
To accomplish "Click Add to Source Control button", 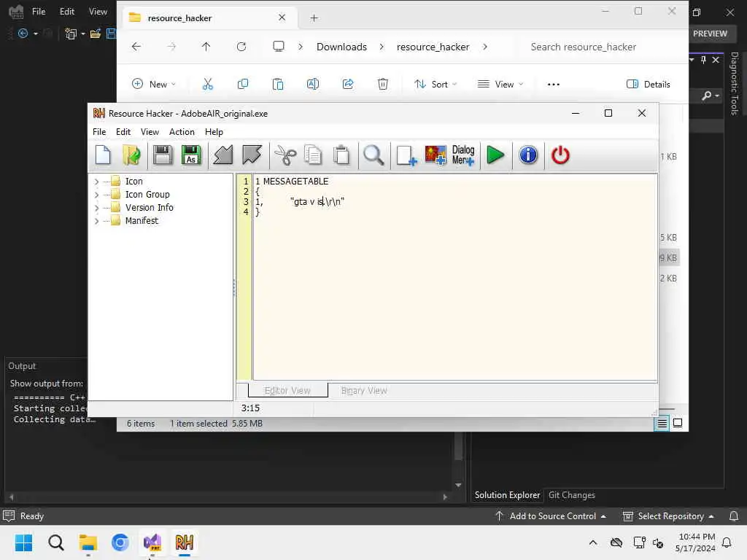I will click(x=551, y=516).
